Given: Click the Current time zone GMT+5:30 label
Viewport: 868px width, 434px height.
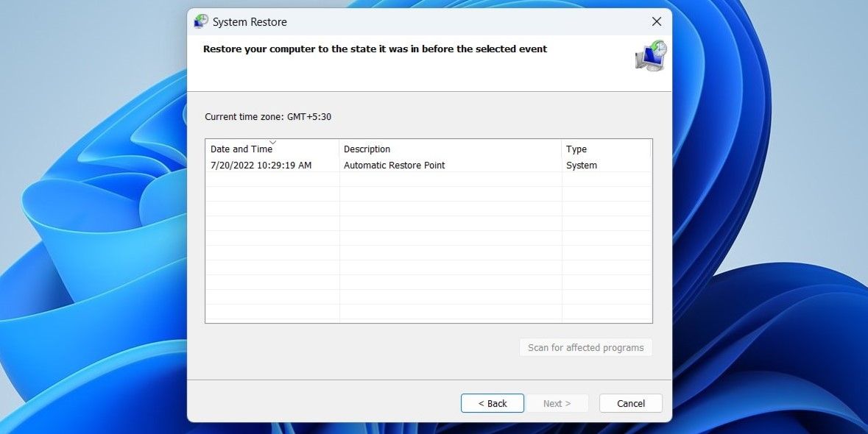Looking at the screenshot, I should (x=268, y=117).
